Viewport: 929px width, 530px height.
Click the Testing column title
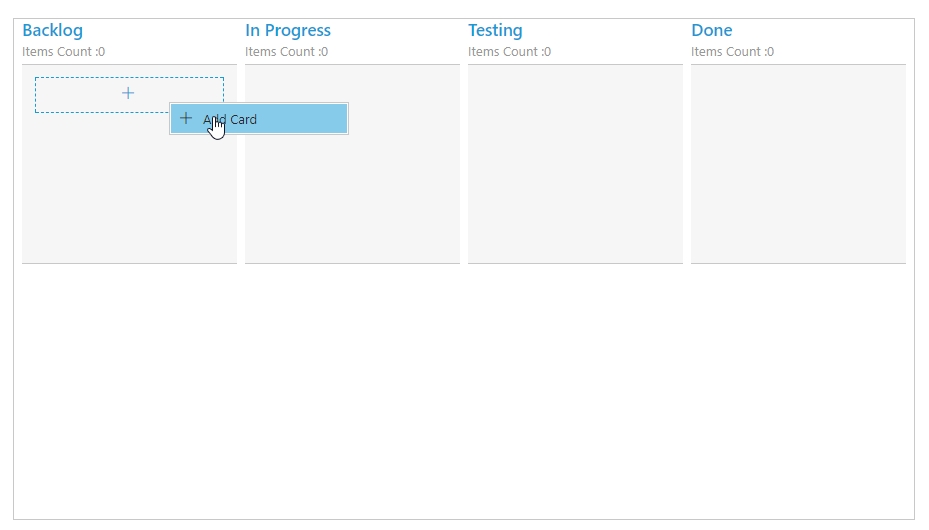click(495, 31)
